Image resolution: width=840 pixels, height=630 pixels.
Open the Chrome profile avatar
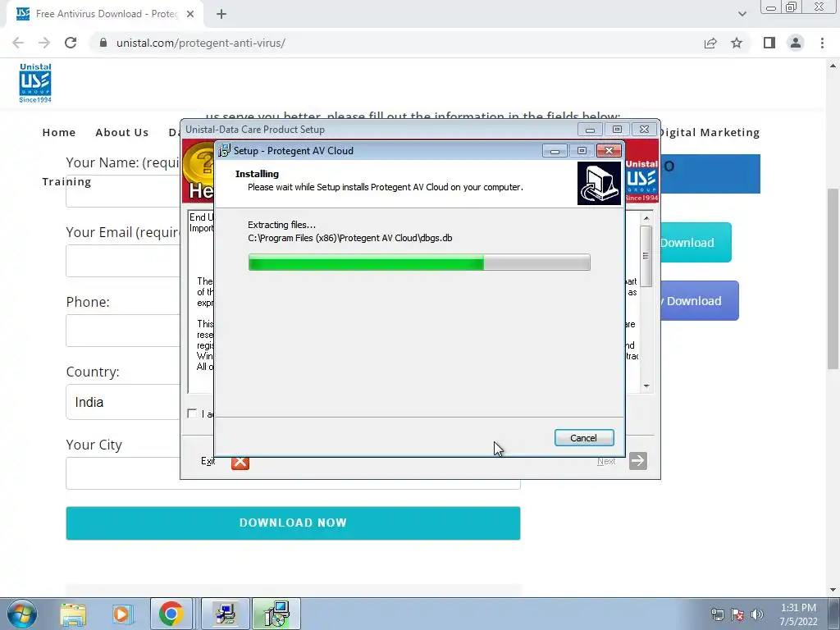point(796,43)
